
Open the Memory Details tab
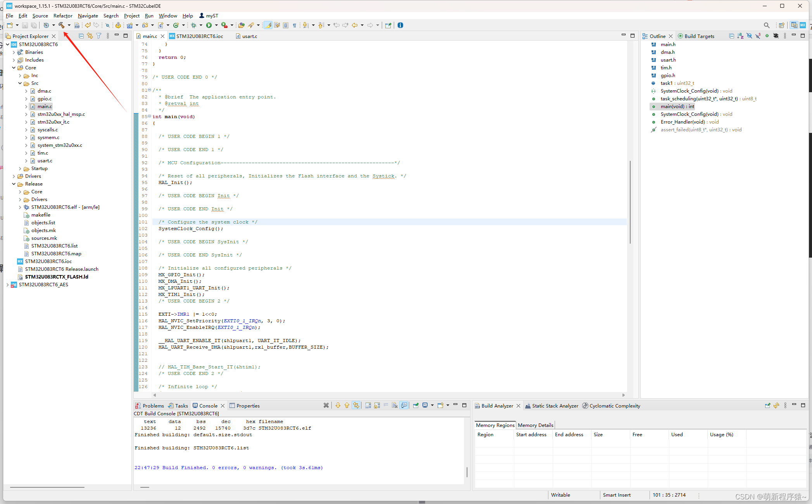coord(535,425)
